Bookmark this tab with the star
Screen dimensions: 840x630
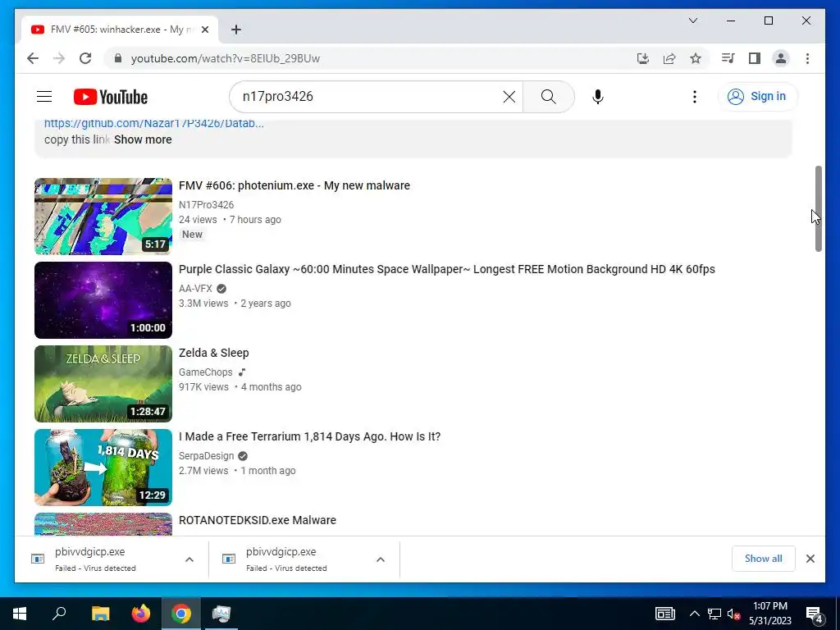point(696,58)
